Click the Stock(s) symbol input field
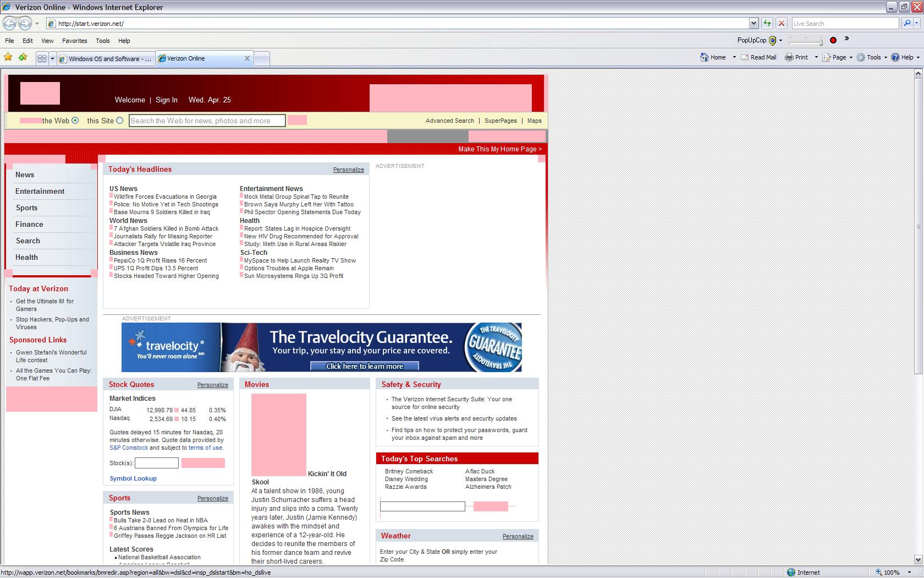This screenshot has width=924, height=578. click(157, 463)
